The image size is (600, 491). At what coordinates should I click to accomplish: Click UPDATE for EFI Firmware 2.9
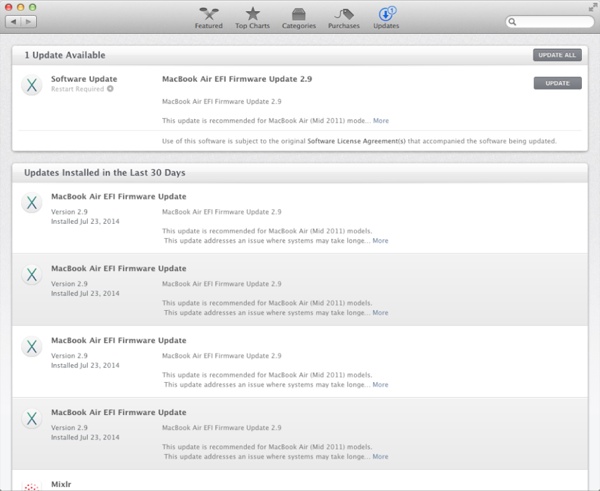point(558,83)
